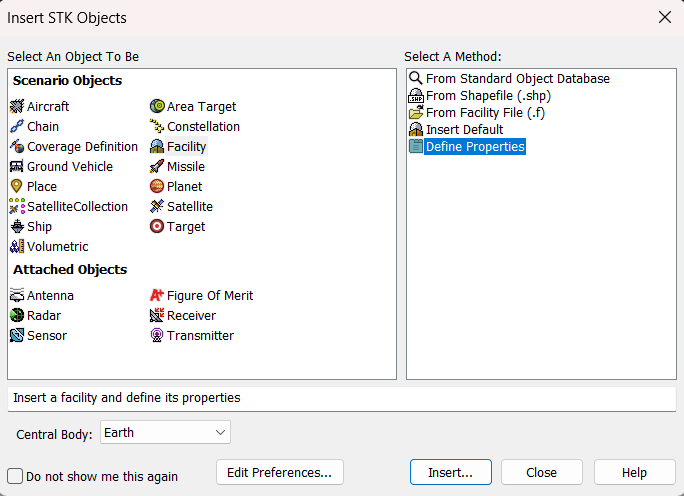Screen dimensions: 684x496
Task: Open the Central Body dropdown
Action: pyautogui.click(x=165, y=432)
